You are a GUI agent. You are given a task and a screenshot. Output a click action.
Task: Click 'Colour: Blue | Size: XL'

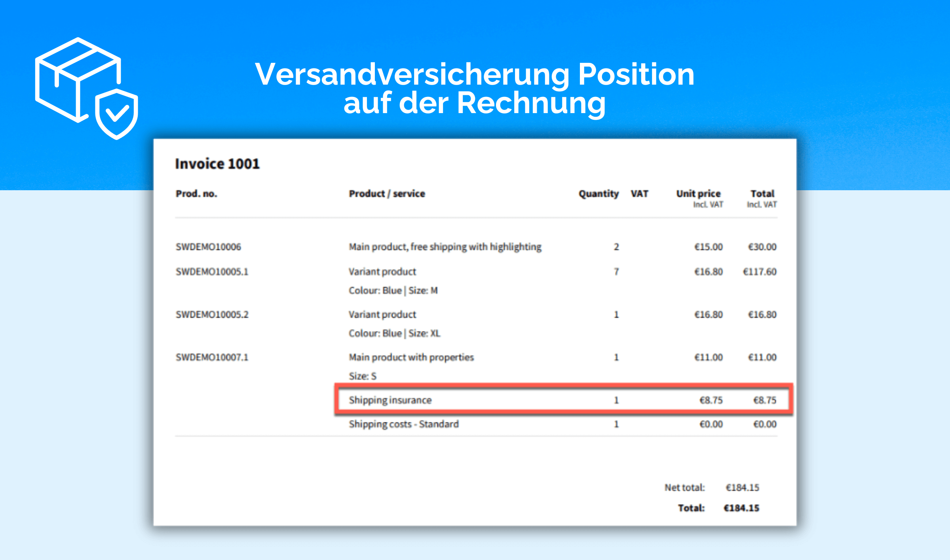click(394, 333)
